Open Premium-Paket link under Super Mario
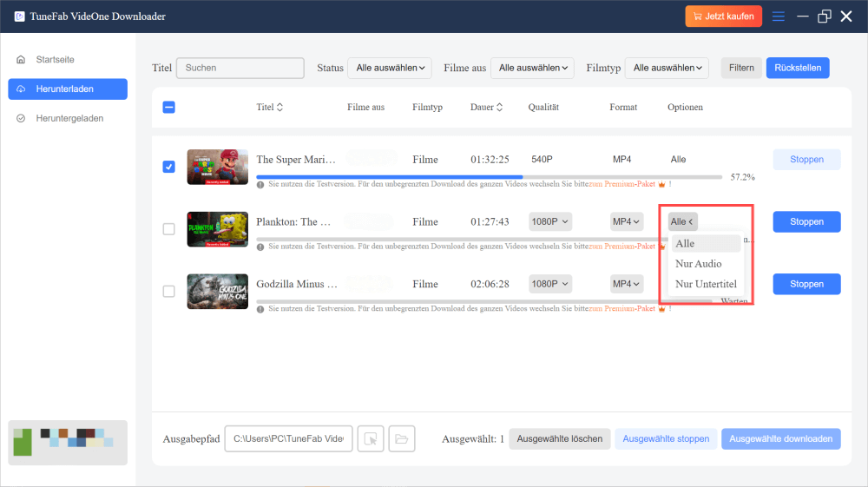 (x=622, y=184)
